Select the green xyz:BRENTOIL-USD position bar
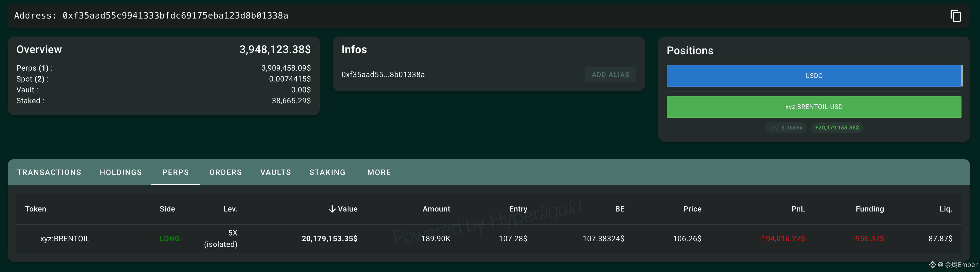The height and width of the screenshot is (272, 980). tap(814, 107)
